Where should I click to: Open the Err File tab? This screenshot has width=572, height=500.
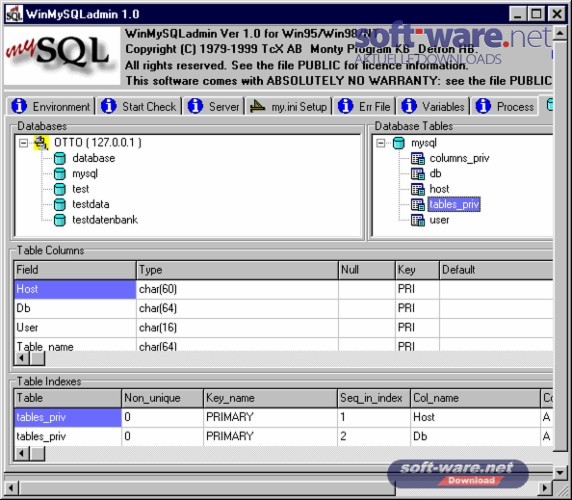click(364, 106)
